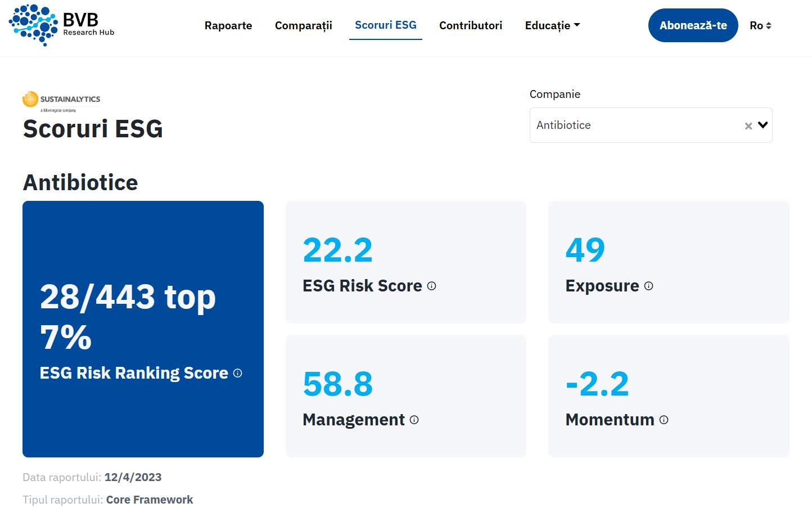This screenshot has height=521, width=812.
Task: Click the report date 12/4/2023
Action: coord(133,477)
